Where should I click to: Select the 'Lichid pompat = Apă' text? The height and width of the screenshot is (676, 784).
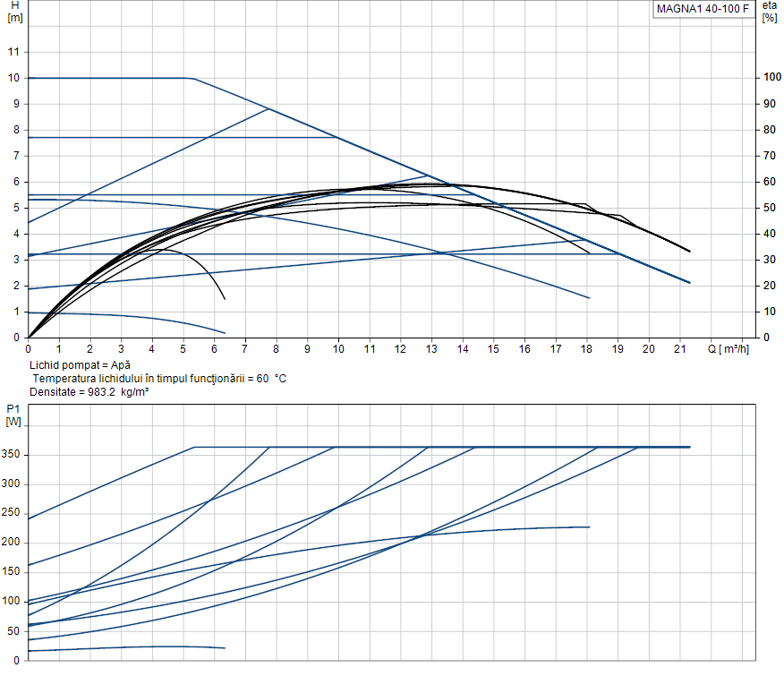[78, 365]
